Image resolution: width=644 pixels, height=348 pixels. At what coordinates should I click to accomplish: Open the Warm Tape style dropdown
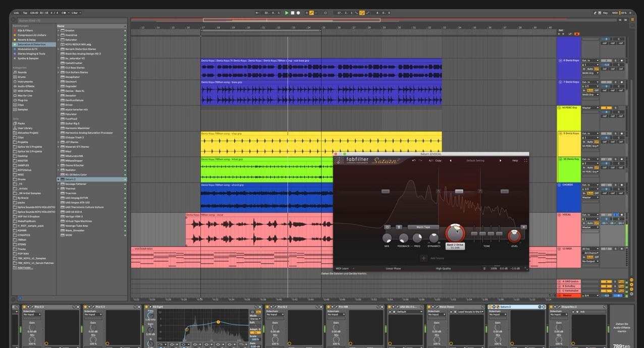pos(423,227)
